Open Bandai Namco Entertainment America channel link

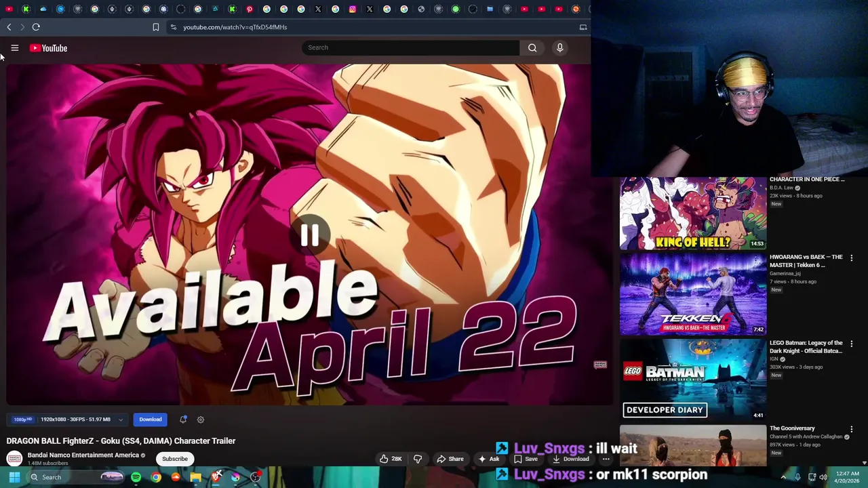click(x=83, y=455)
